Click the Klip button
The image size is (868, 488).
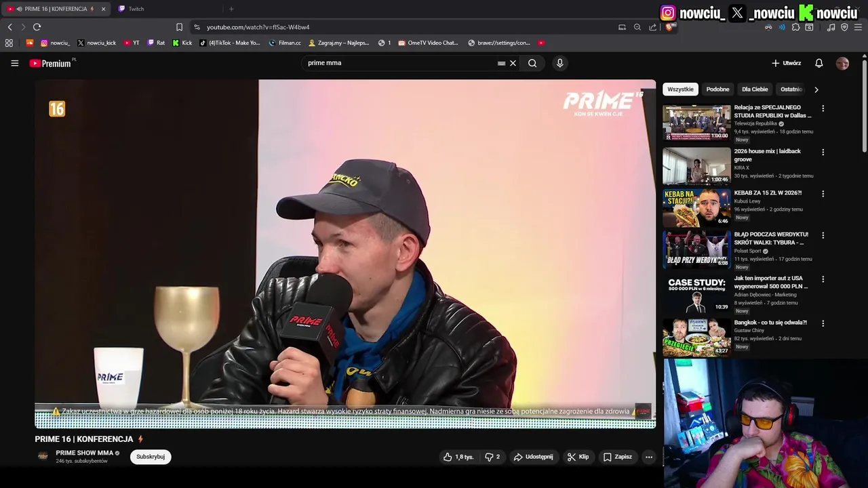click(578, 457)
